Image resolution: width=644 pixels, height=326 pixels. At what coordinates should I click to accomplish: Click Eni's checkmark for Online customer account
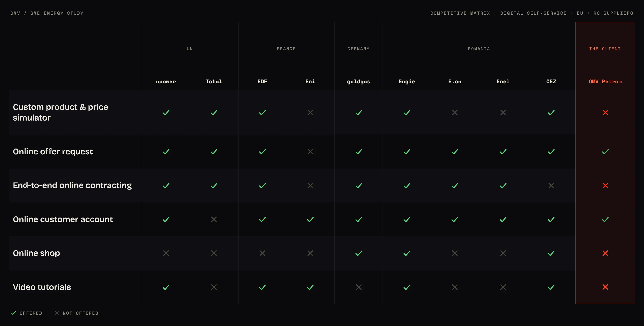click(310, 219)
